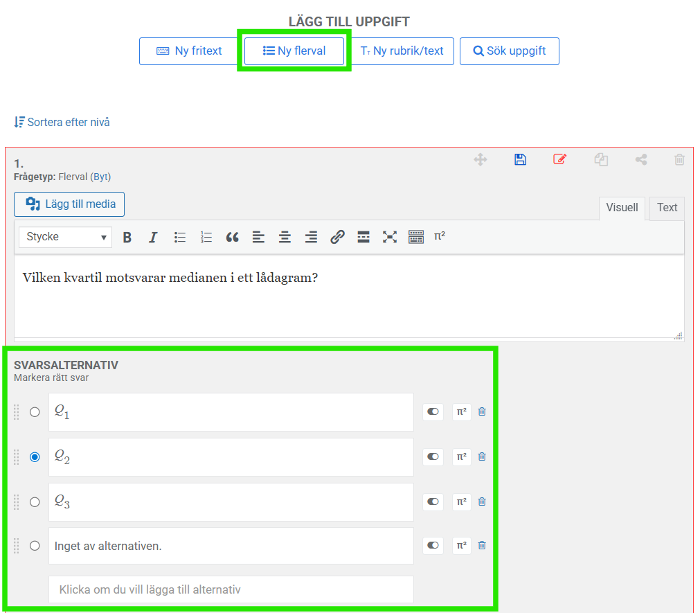The image size is (700, 613).
Task: Delete the Q3 answer with its trash icon
Action: [x=482, y=501]
